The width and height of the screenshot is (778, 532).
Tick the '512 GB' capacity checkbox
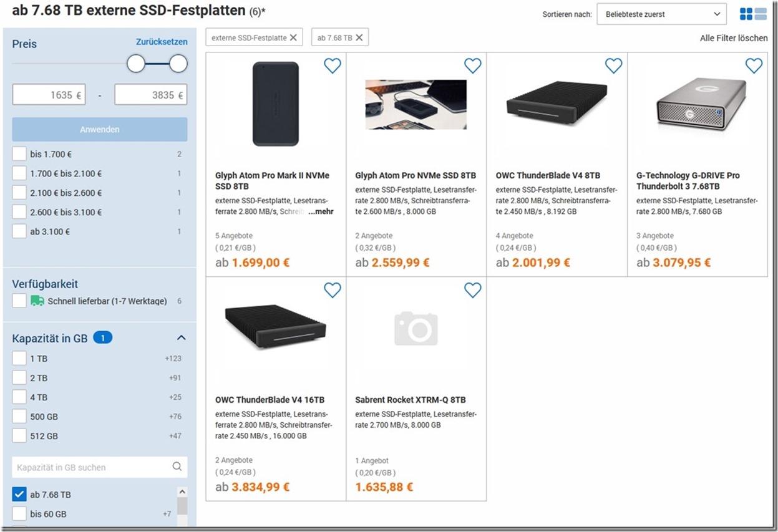tap(19, 436)
